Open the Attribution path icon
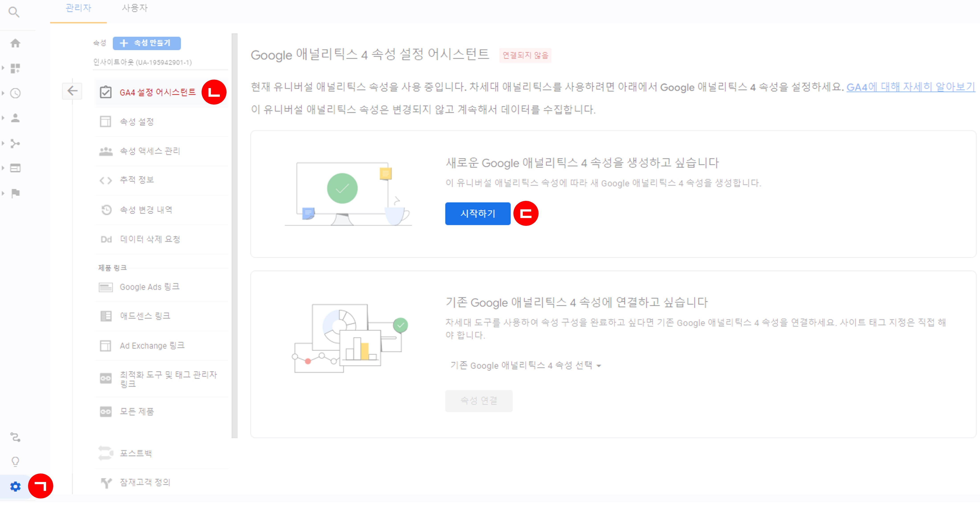 [x=15, y=437]
